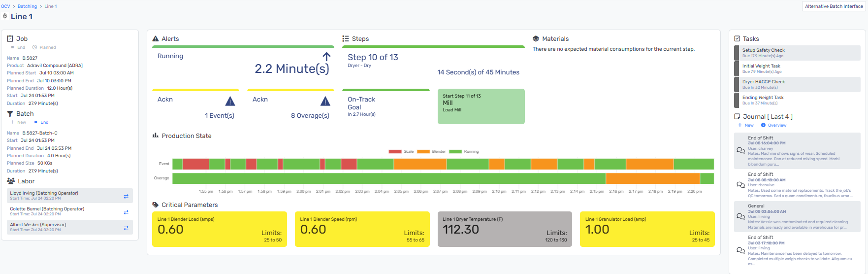Toggle the Running legend series

point(464,151)
